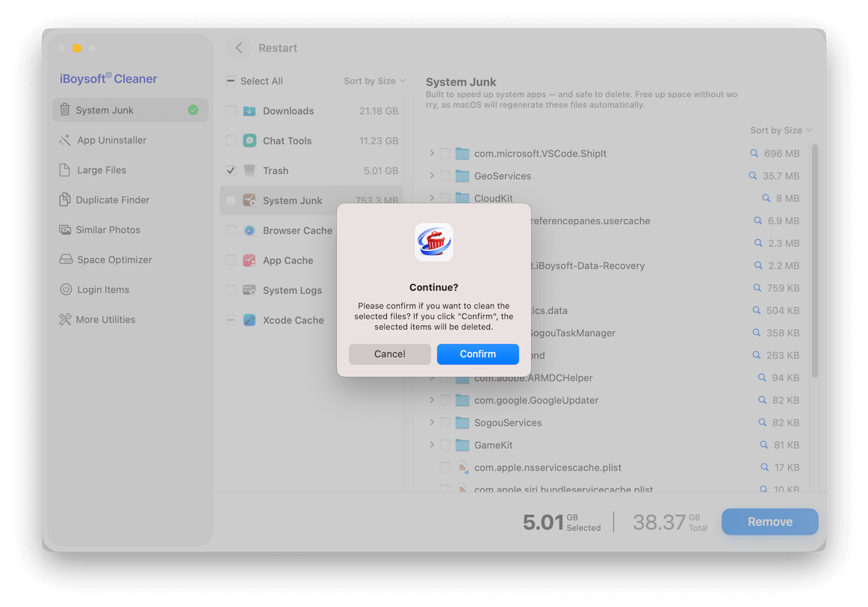
Task: Click the magnifier icon beside GeoServices
Action: click(752, 176)
